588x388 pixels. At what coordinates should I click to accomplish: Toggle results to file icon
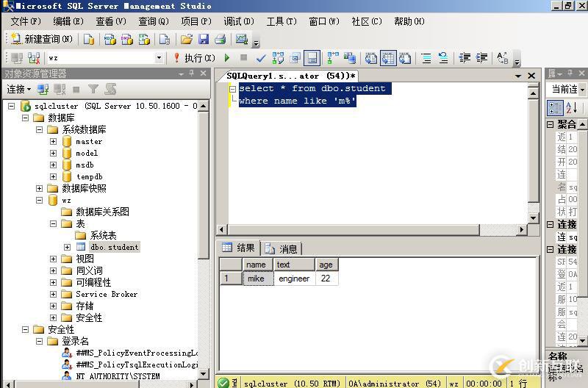click(405, 58)
